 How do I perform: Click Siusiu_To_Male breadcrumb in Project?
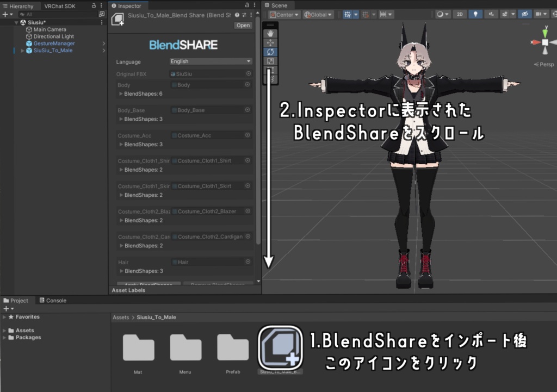click(156, 317)
